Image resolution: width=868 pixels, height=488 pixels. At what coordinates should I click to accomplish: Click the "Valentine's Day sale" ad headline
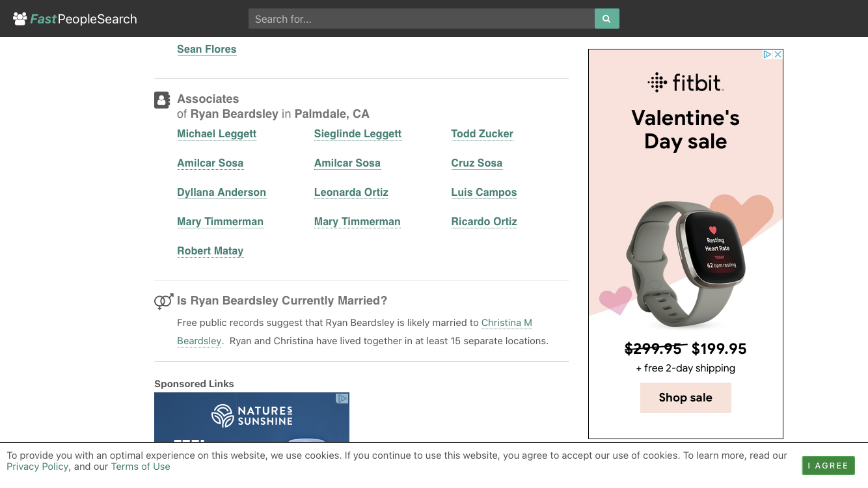pos(686,129)
